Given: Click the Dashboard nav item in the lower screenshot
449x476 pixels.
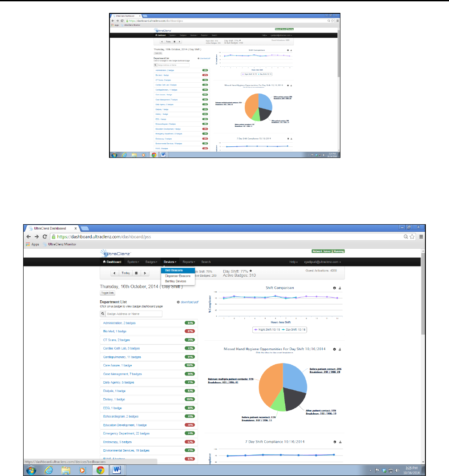Looking at the screenshot, I should click(112, 262).
